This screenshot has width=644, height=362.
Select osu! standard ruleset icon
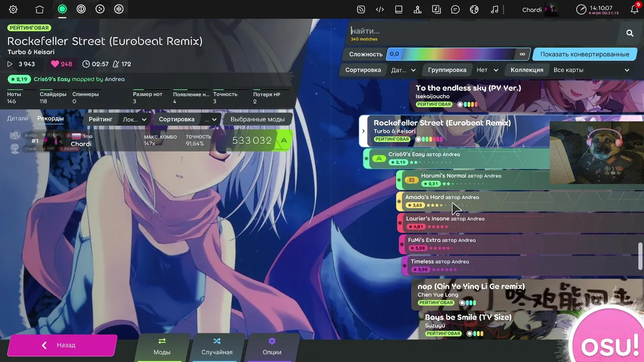pos(62,9)
